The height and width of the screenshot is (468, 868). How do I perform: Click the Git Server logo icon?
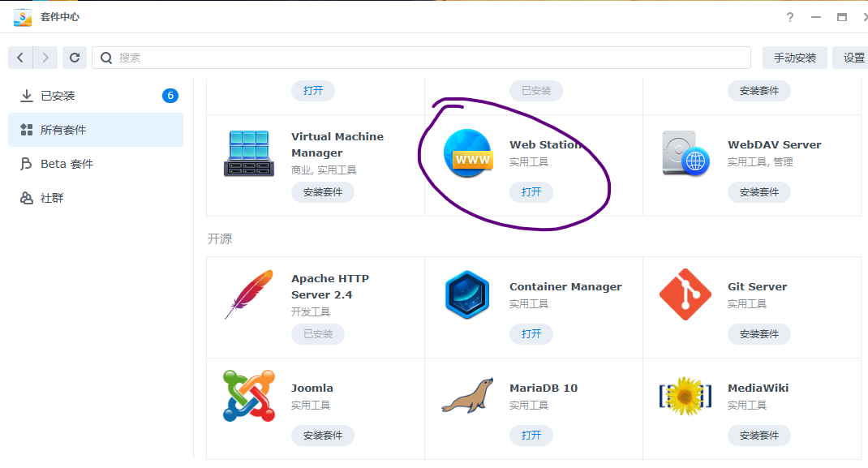pos(685,295)
